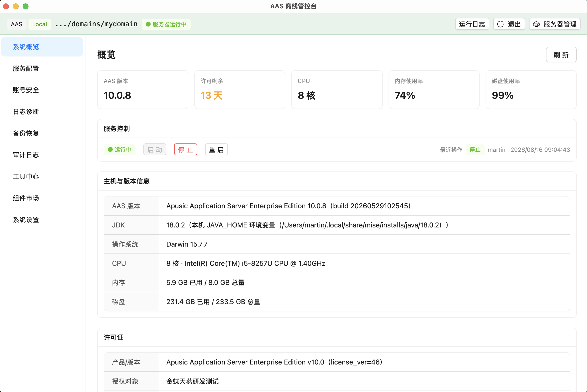Click the 磁盘使用率 99% card
The height and width of the screenshot is (392, 587).
coord(531,90)
